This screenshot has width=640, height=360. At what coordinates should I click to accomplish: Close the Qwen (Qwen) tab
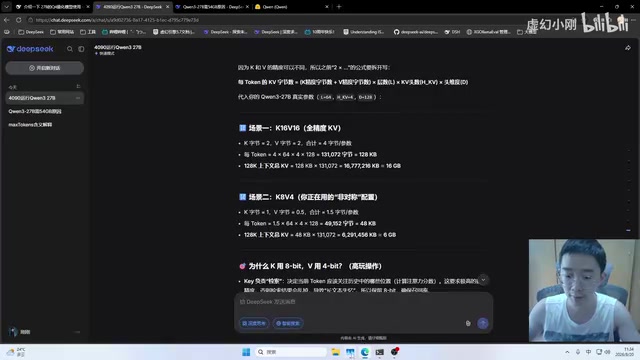(x=327, y=7)
